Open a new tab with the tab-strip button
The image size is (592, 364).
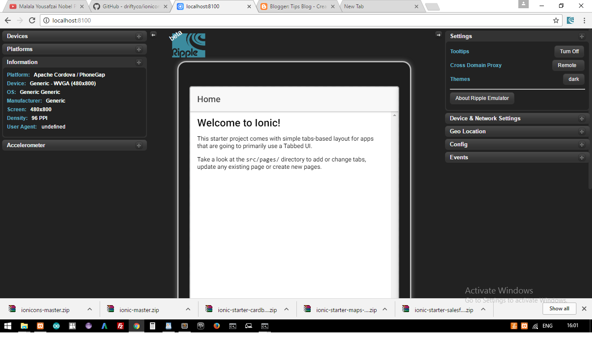(432, 6)
